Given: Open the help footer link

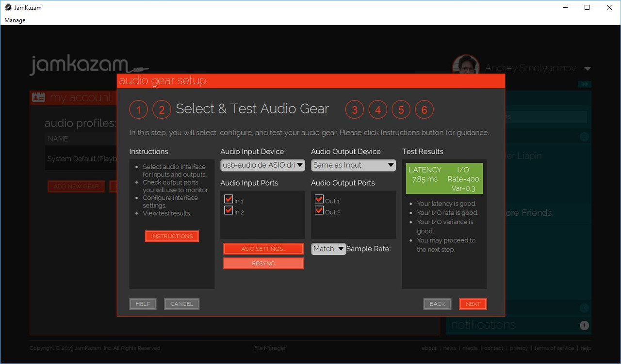Looking at the screenshot, I should tap(586, 348).
